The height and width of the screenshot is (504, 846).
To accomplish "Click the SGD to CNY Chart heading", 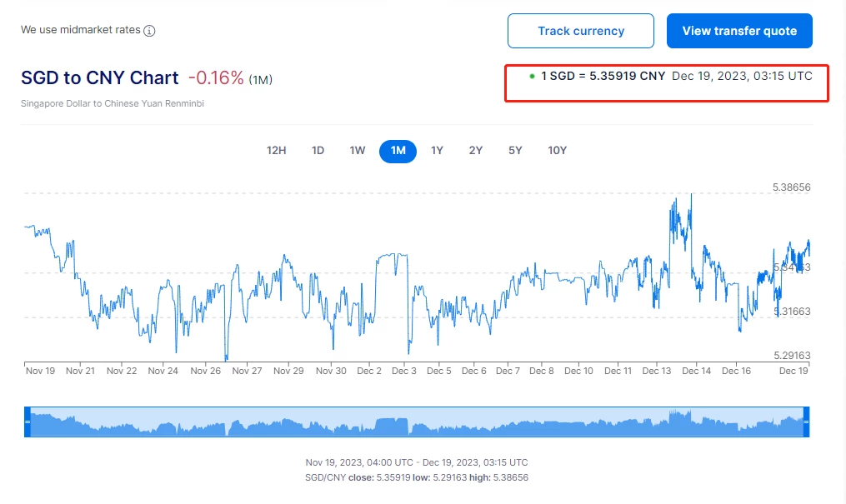I will coord(100,78).
